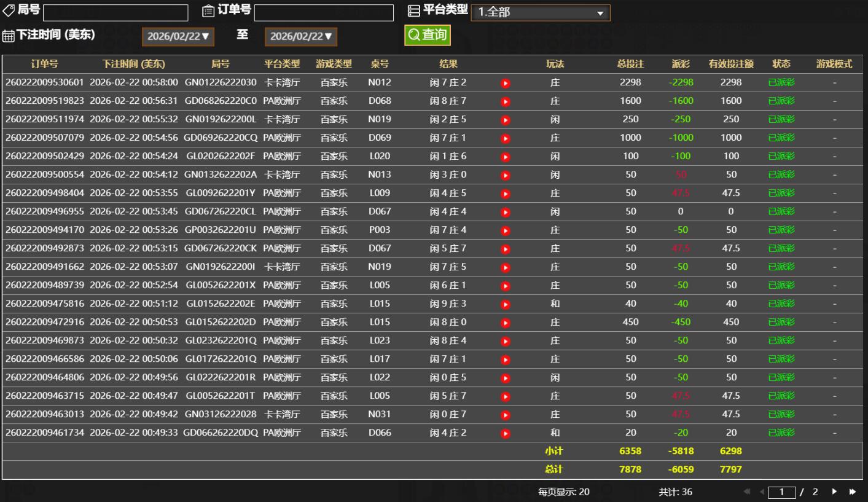868x502 pixels.
Task: Click replay icon for order 260222009500554
Action: 506,175
